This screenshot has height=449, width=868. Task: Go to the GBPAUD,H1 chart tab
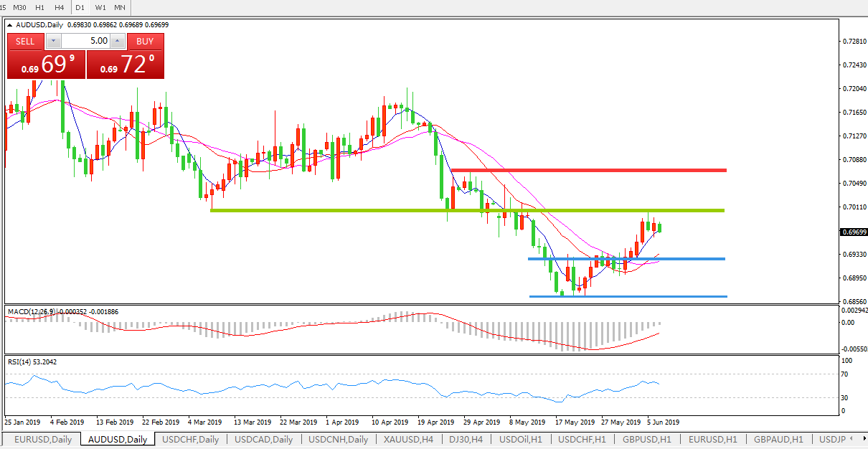point(778,440)
